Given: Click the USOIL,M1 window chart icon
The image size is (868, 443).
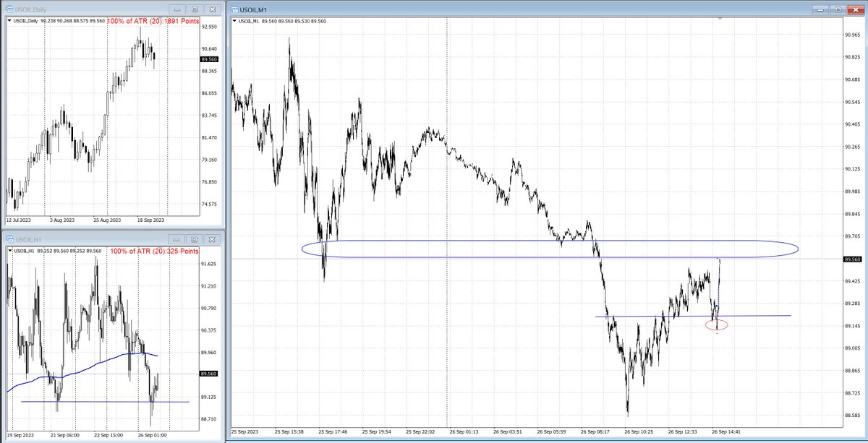Looking at the screenshot, I should 235,10.
